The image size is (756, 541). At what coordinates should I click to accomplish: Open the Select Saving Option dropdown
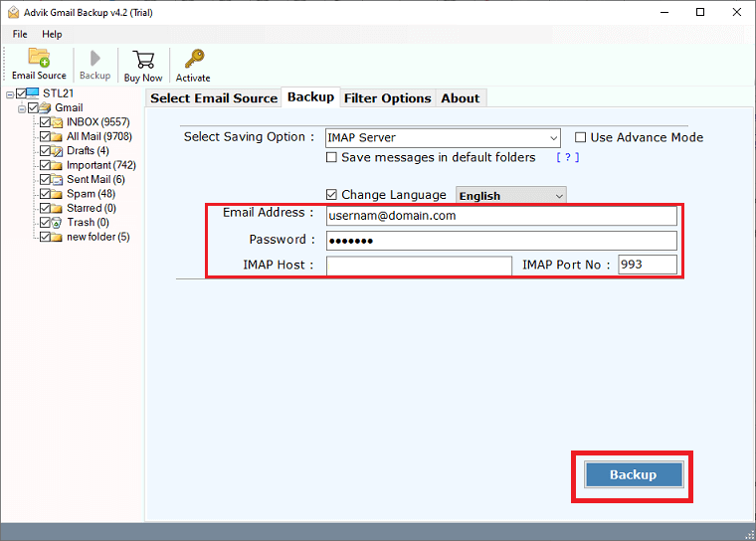[443, 138]
